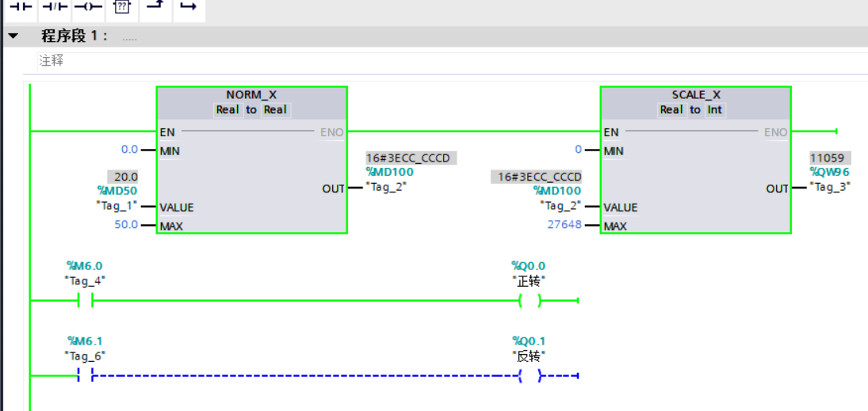
Task: Click the SCALE_X output tag %QW96
Action: tap(829, 171)
